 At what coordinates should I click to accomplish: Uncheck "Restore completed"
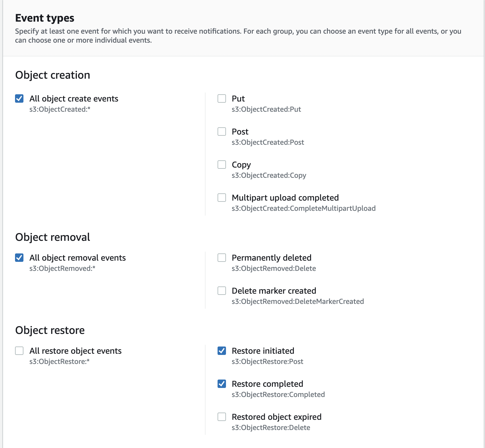(222, 384)
